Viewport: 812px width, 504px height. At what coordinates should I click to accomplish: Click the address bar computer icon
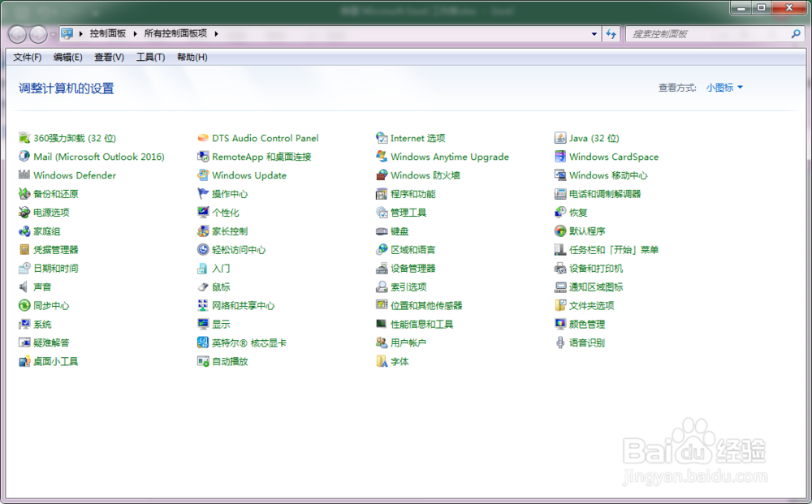(67, 34)
